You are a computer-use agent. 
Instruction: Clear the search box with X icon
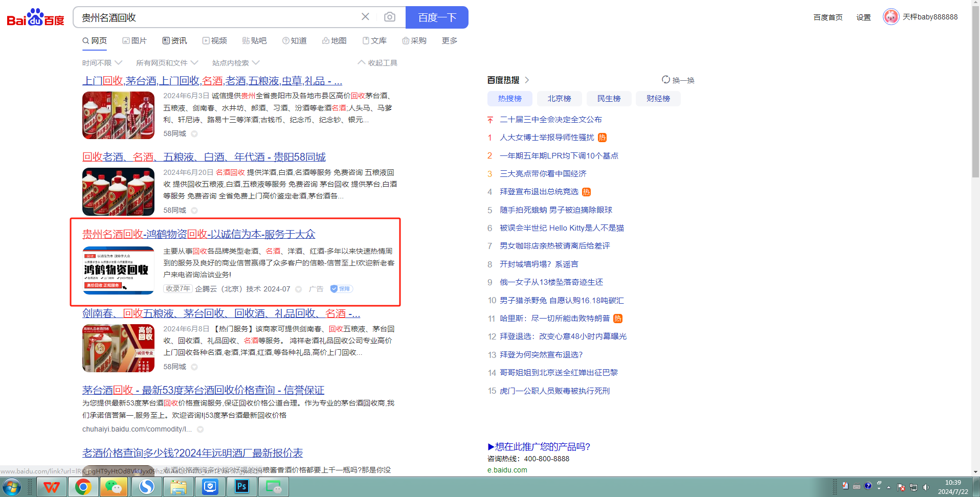pyautogui.click(x=365, y=17)
